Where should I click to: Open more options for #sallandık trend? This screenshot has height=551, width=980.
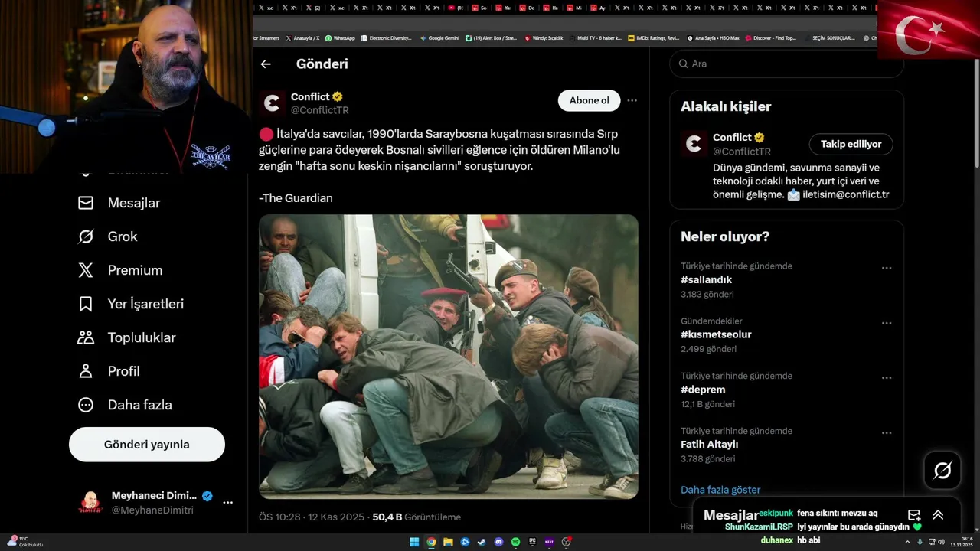click(887, 268)
